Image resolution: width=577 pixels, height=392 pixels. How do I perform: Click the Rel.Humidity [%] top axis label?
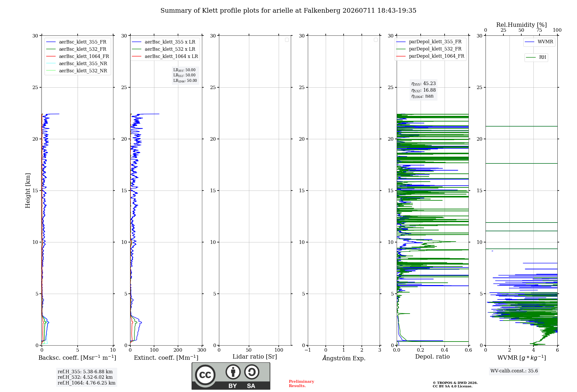(x=521, y=25)
